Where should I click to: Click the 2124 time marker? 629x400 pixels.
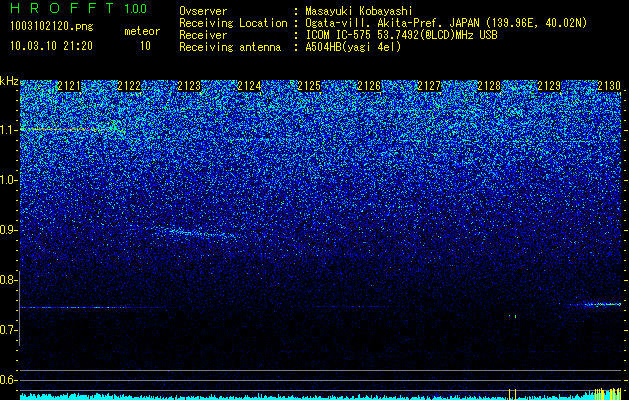(x=249, y=86)
